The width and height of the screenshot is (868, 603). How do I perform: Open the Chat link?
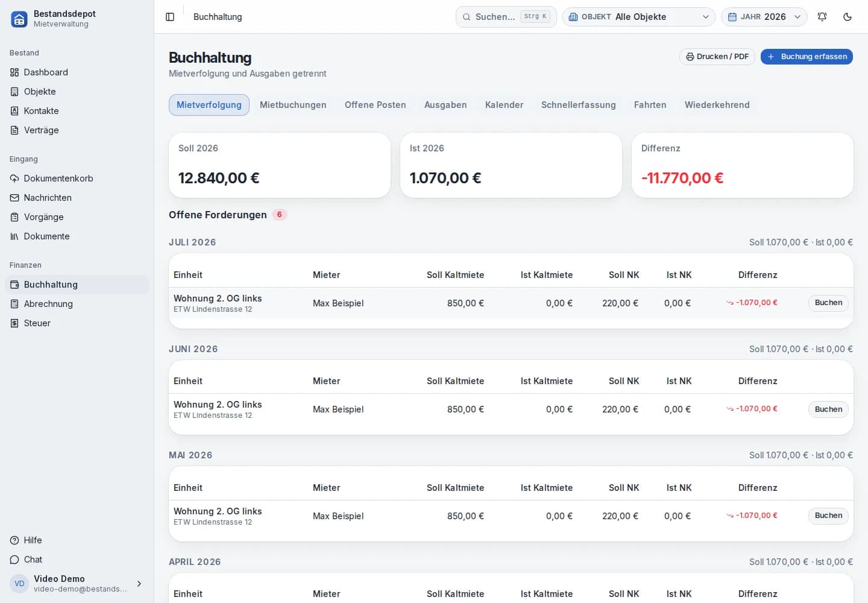click(77, 560)
